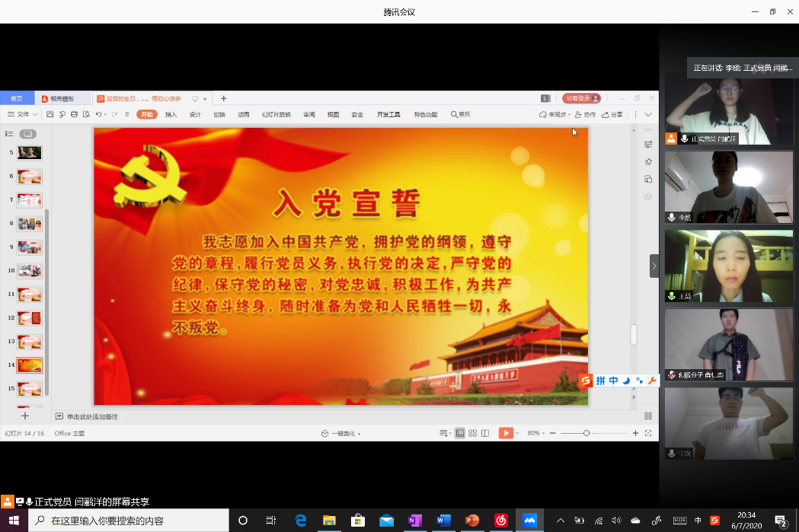Open the 未同步 sync status dropdown
This screenshot has height=532, width=799.
(555, 115)
